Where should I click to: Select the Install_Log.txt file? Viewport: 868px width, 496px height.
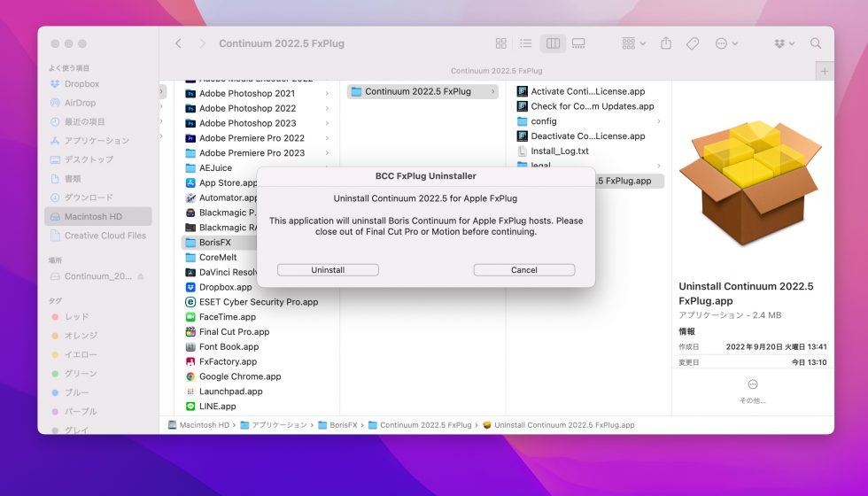pyautogui.click(x=560, y=151)
